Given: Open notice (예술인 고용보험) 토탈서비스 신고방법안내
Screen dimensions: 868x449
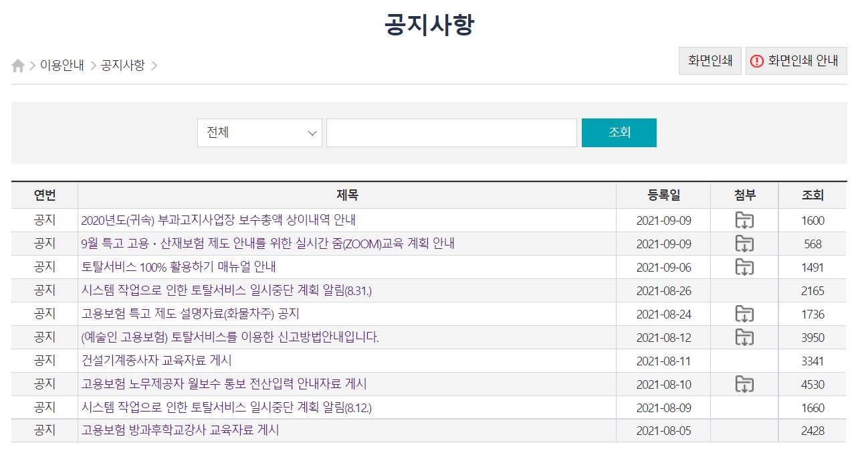Looking at the screenshot, I should click(230, 337).
